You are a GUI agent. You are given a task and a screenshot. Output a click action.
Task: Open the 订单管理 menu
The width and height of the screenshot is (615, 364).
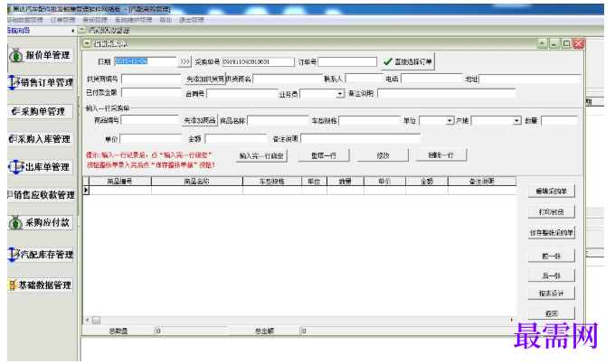click(62, 20)
